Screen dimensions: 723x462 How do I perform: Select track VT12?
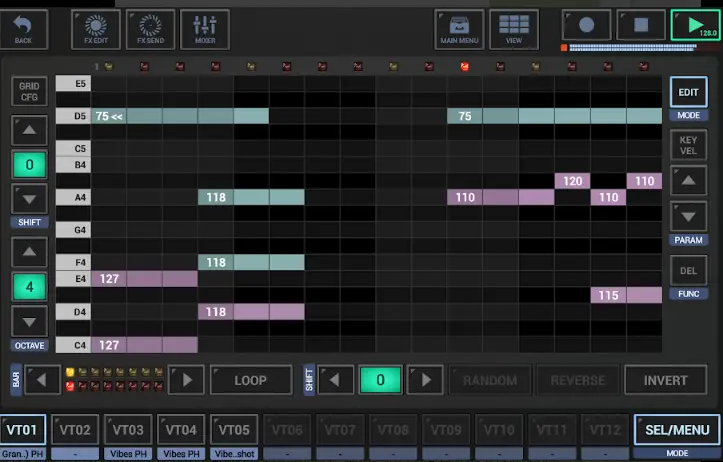pos(605,430)
